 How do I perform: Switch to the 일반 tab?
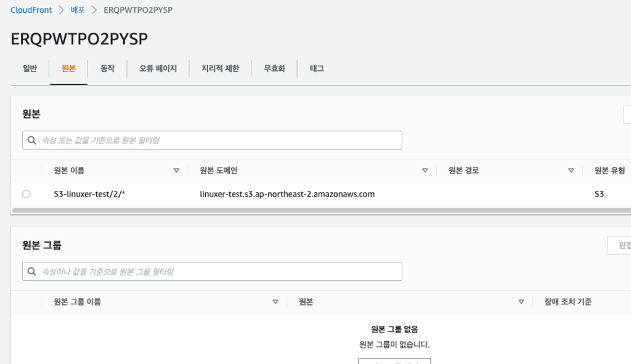click(x=30, y=69)
